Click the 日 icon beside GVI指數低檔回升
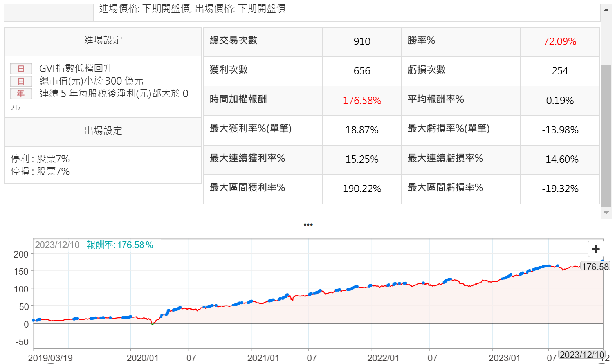 [21, 69]
